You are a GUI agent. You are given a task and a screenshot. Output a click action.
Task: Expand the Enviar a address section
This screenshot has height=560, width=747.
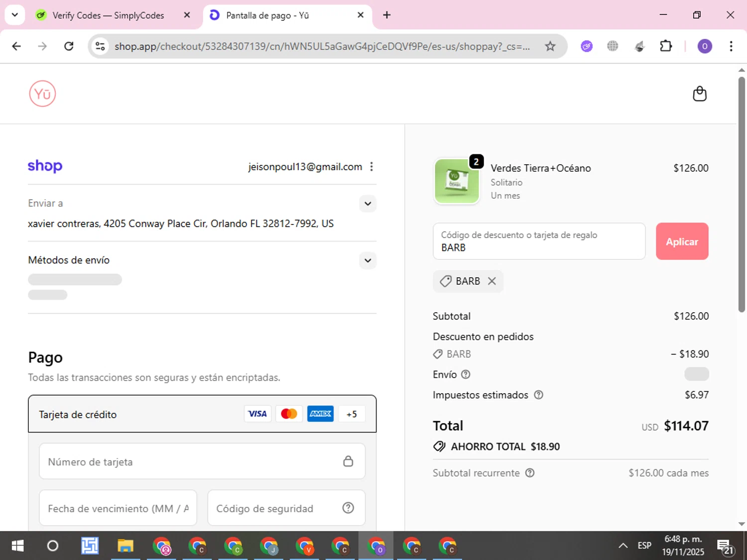click(368, 204)
